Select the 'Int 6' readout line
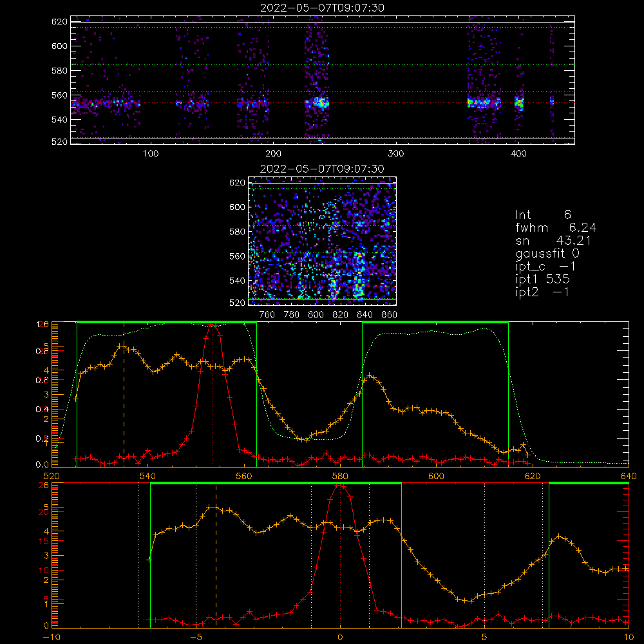 (x=543, y=214)
